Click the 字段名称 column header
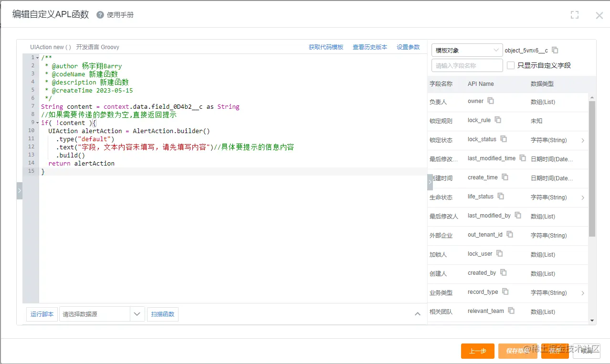The height and width of the screenshot is (364, 610). tap(441, 83)
